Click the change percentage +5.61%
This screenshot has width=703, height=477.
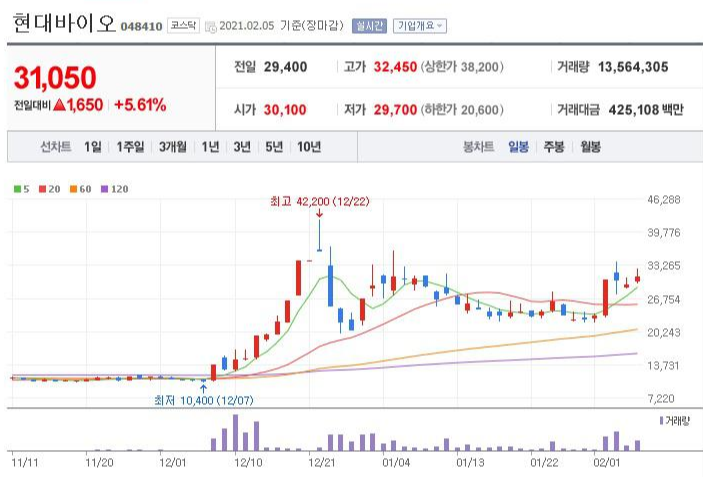point(140,105)
